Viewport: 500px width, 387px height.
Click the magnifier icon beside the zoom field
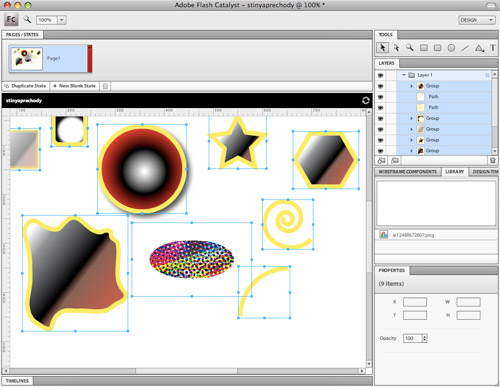tap(27, 20)
